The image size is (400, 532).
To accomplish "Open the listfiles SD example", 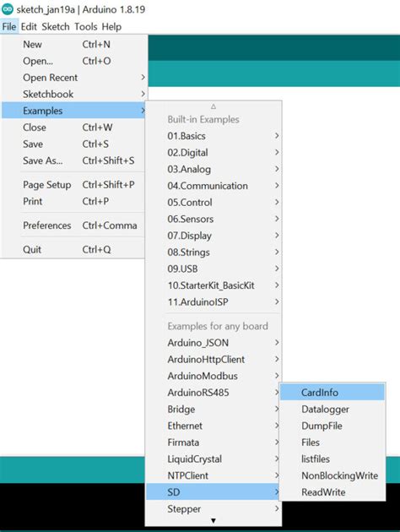I will pos(332,459).
